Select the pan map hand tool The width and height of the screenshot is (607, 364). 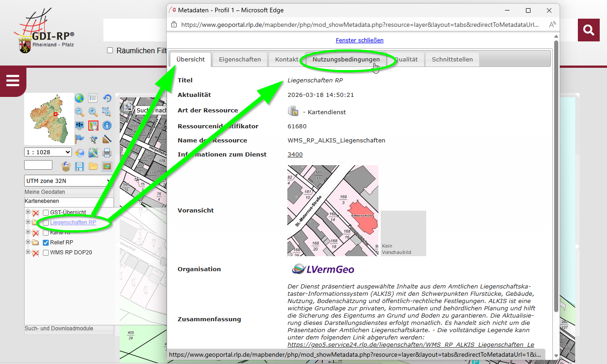[x=93, y=126]
